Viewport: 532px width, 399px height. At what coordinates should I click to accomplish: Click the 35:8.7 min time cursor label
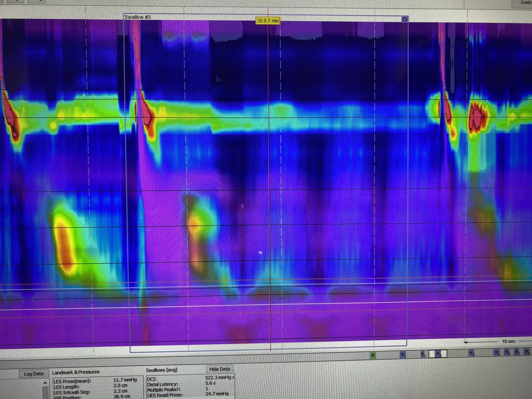(x=268, y=21)
